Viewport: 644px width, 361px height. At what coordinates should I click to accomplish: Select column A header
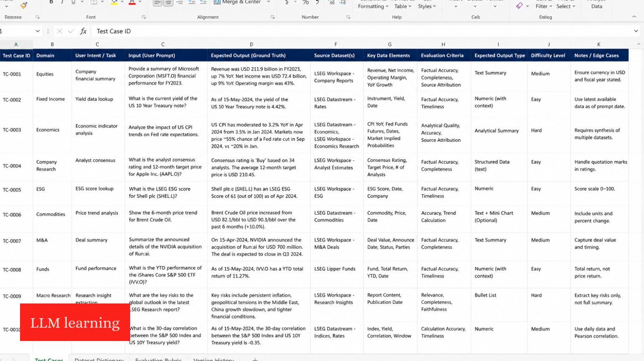(x=16, y=45)
